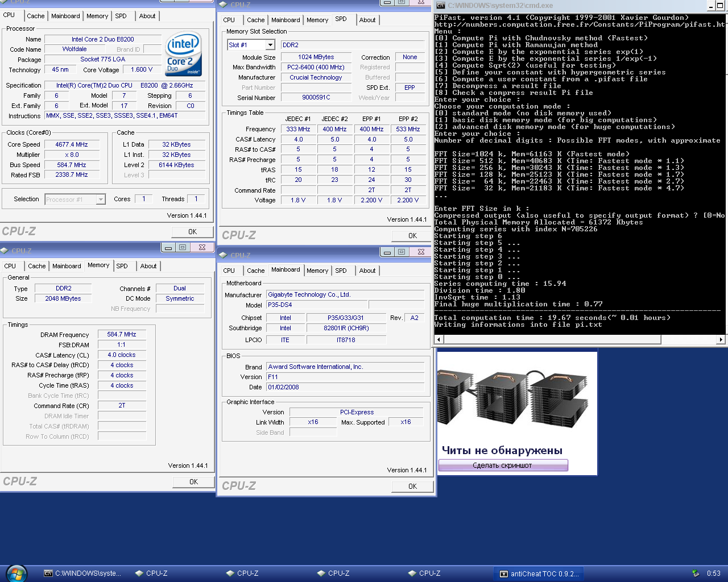Open Cache tab in CPU-Z memory timings window
This screenshot has height=582, width=728.
tap(37, 266)
